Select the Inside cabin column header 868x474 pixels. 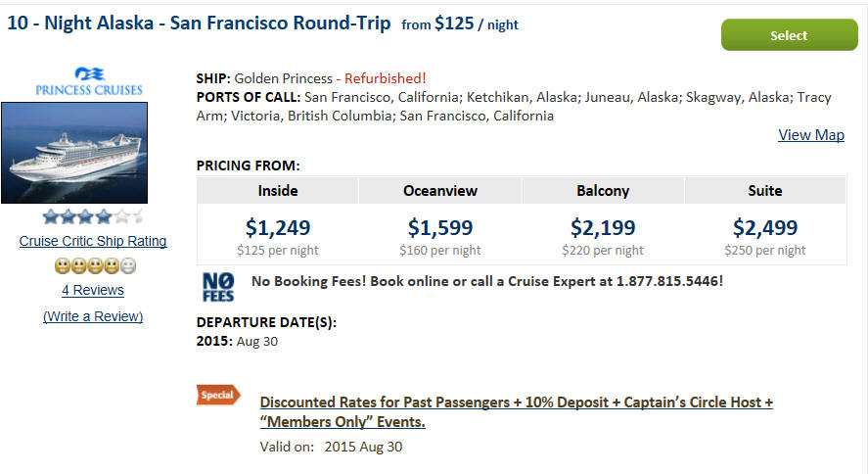(278, 191)
